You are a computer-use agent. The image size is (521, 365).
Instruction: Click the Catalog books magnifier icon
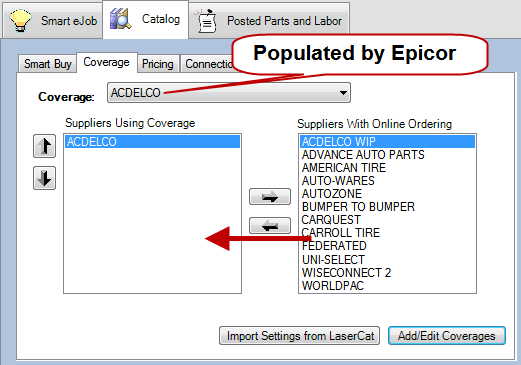click(x=120, y=19)
